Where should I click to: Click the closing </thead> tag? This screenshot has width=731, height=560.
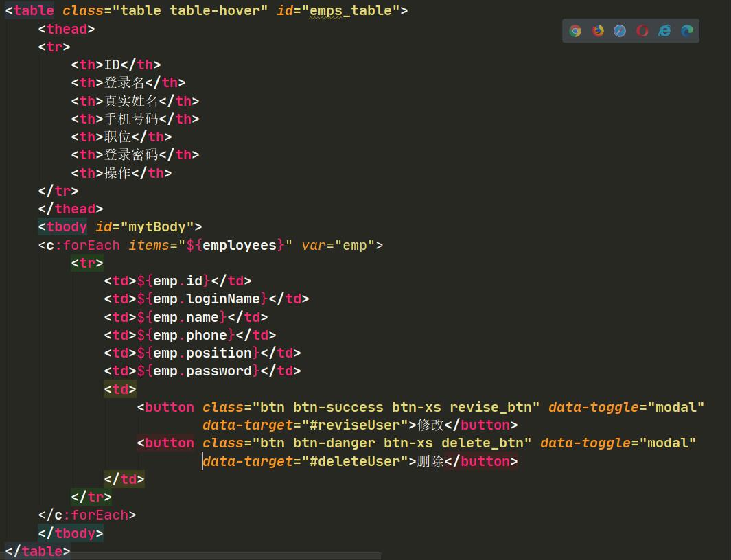pyautogui.click(x=71, y=209)
